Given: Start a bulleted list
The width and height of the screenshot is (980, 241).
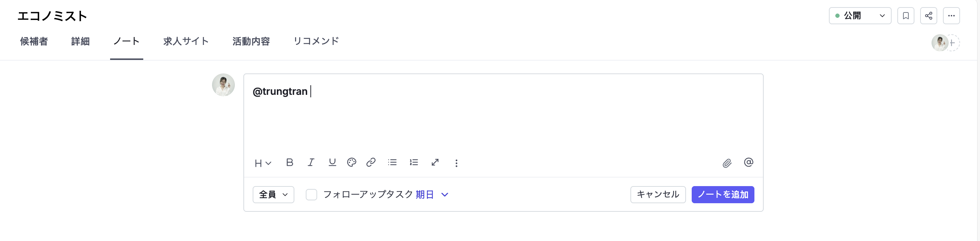Looking at the screenshot, I should point(392,163).
